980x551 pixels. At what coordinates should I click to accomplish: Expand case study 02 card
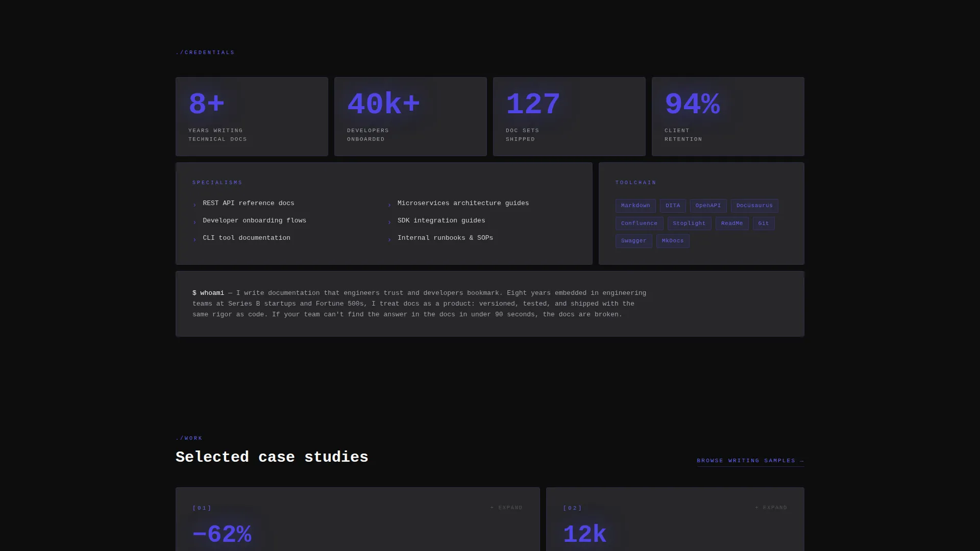(x=771, y=508)
